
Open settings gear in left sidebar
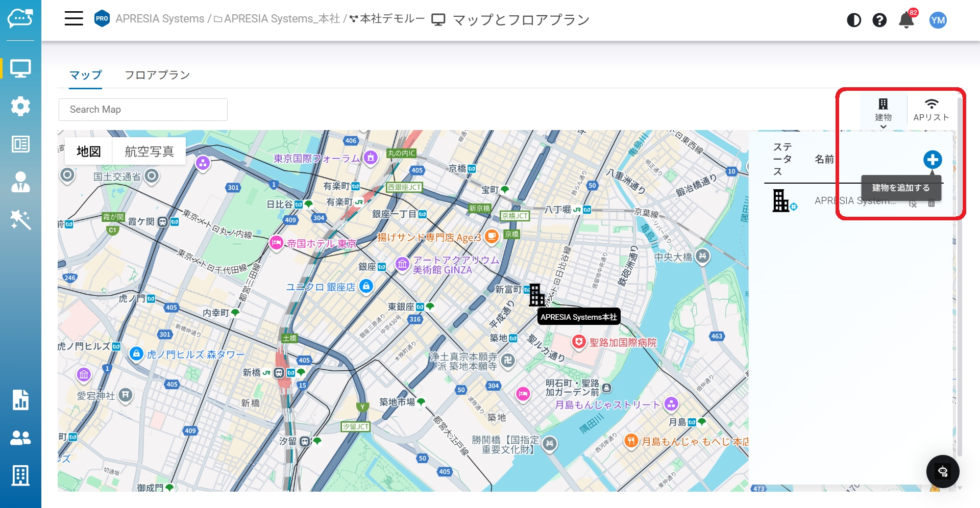pos(20,106)
